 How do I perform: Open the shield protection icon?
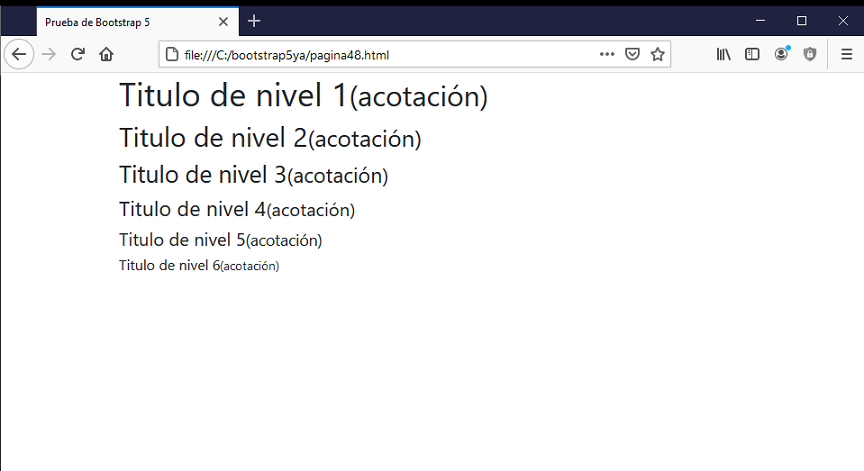click(809, 54)
